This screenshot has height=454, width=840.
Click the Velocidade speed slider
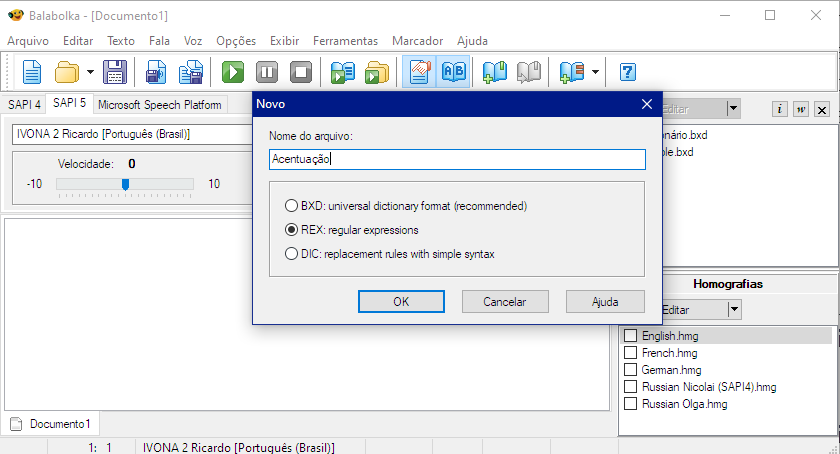125,184
